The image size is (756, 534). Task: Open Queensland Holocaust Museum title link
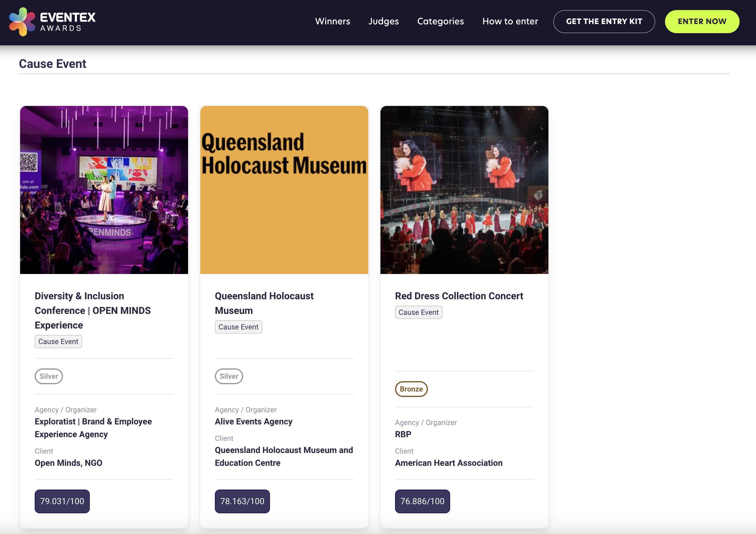pyautogui.click(x=264, y=303)
